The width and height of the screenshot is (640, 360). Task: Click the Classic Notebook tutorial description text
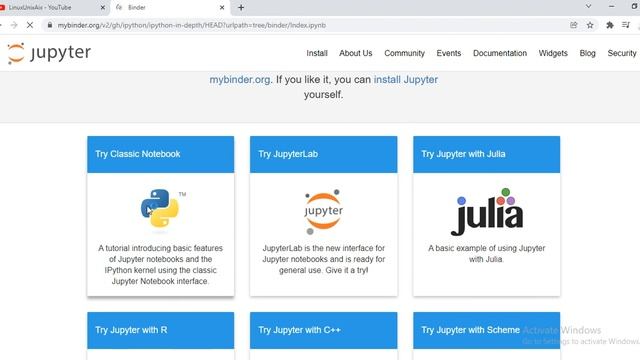pyautogui.click(x=160, y=264)
